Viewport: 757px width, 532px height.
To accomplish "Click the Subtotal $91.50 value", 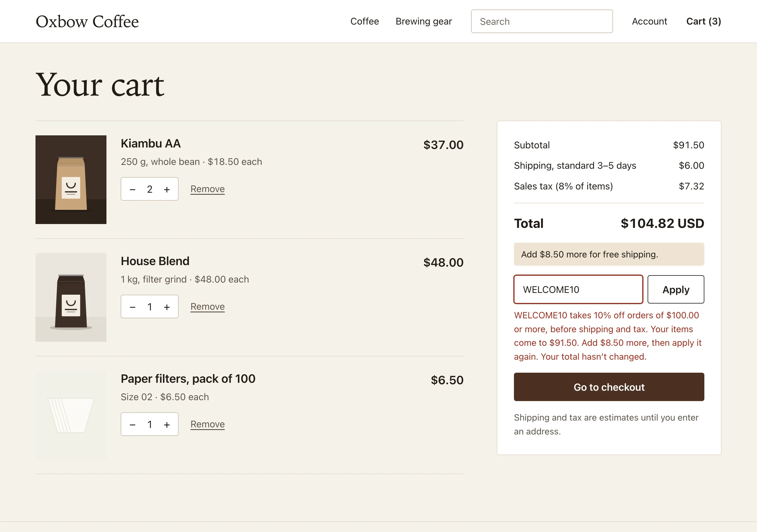I will tap(688, 145).
